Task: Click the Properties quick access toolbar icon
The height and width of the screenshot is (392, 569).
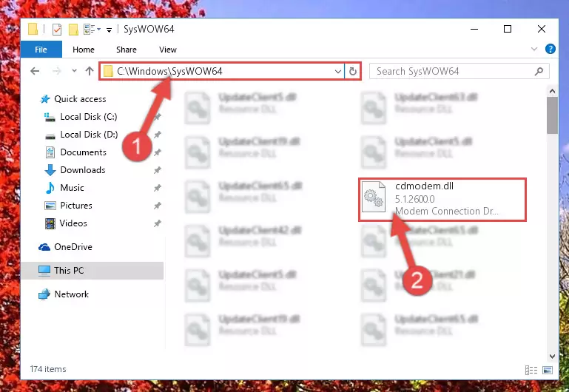Action: 57,30
